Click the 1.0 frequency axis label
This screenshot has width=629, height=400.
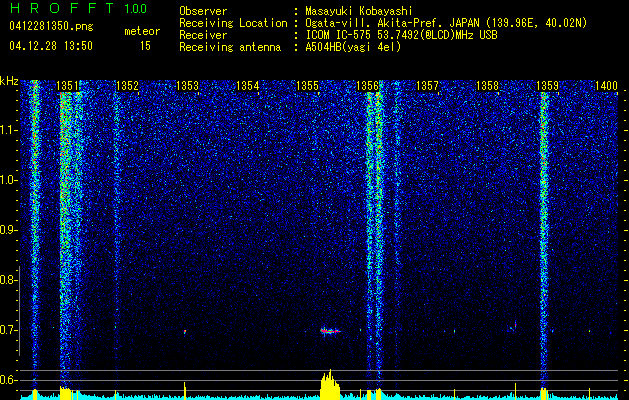(7, 180)
